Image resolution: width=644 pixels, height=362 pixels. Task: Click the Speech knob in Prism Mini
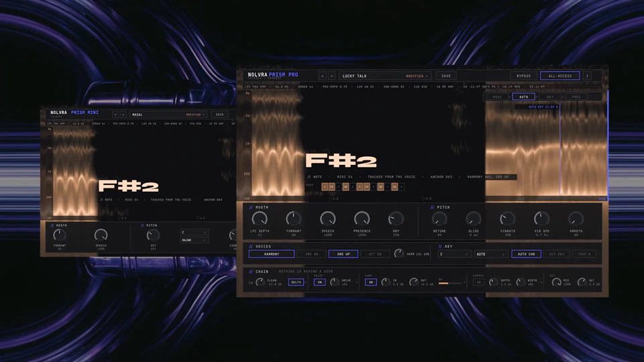[101, 235]
